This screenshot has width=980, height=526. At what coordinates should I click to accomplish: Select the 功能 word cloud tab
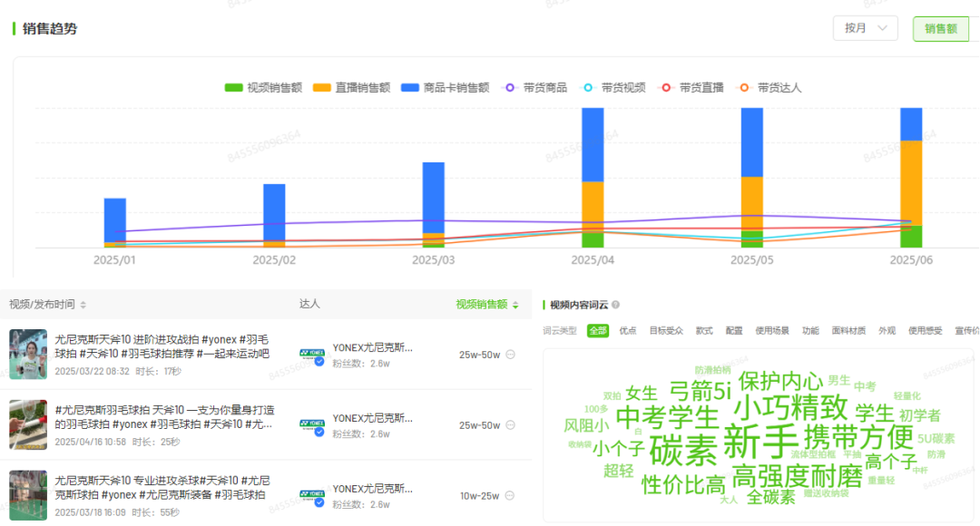(x=810, y=330)
